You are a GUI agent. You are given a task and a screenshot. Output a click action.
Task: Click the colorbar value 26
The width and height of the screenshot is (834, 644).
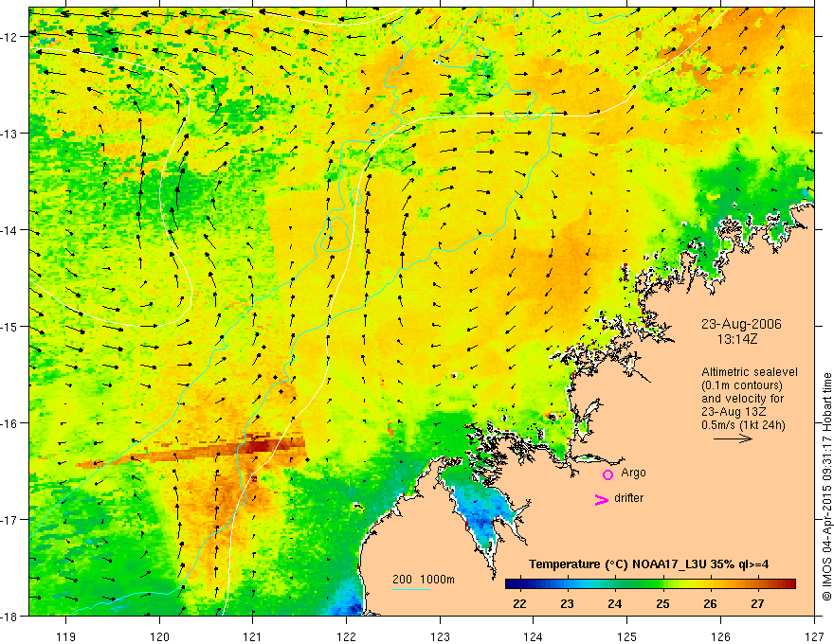pos(710,603)
